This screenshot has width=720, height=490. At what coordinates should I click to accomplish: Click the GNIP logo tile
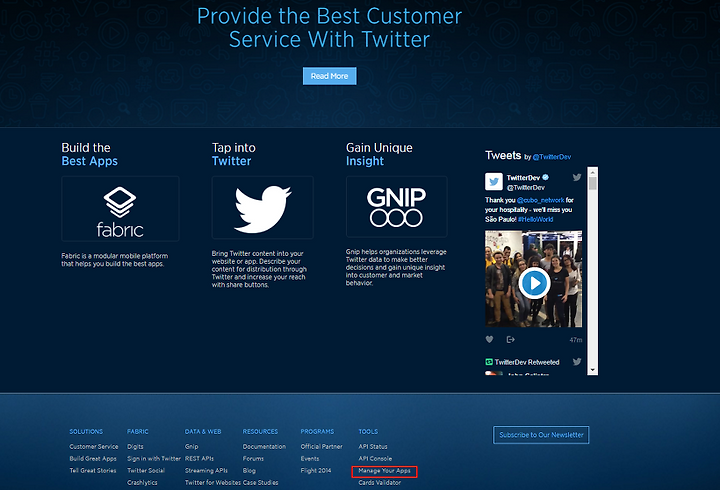pos(397,207)
